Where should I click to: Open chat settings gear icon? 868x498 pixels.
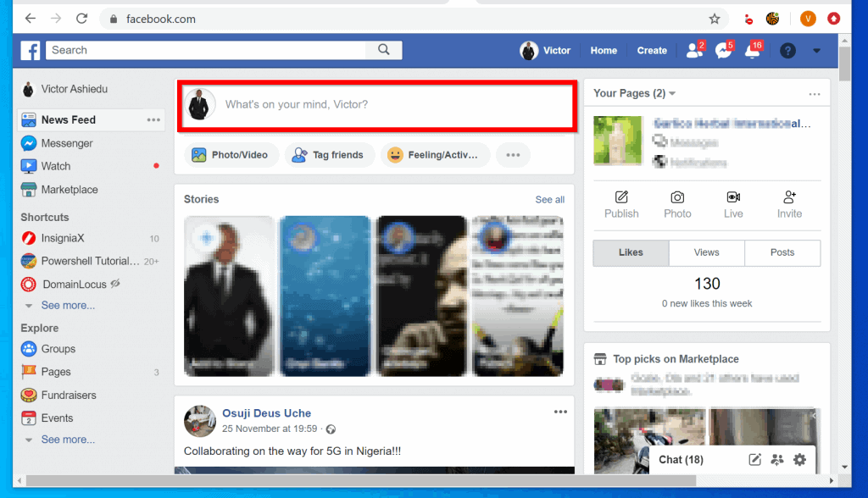799,460
